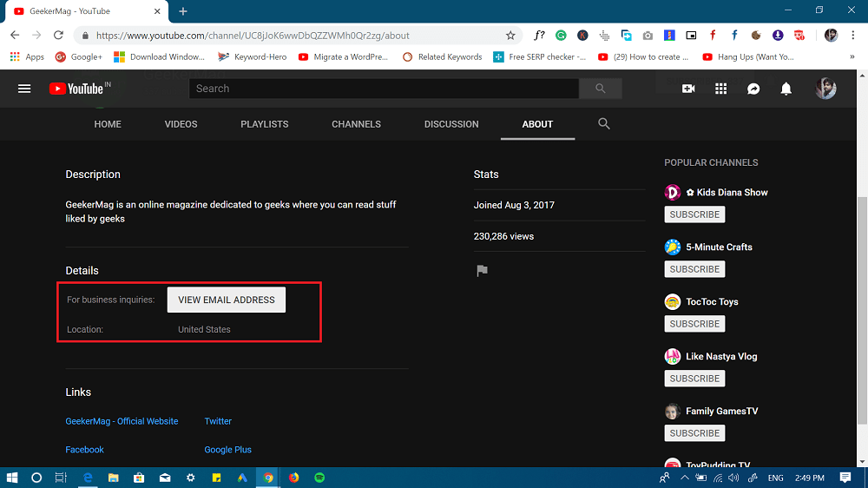Open the Google Plus link
The width and height of the screenshot is (868, 488).
point(227,450)
